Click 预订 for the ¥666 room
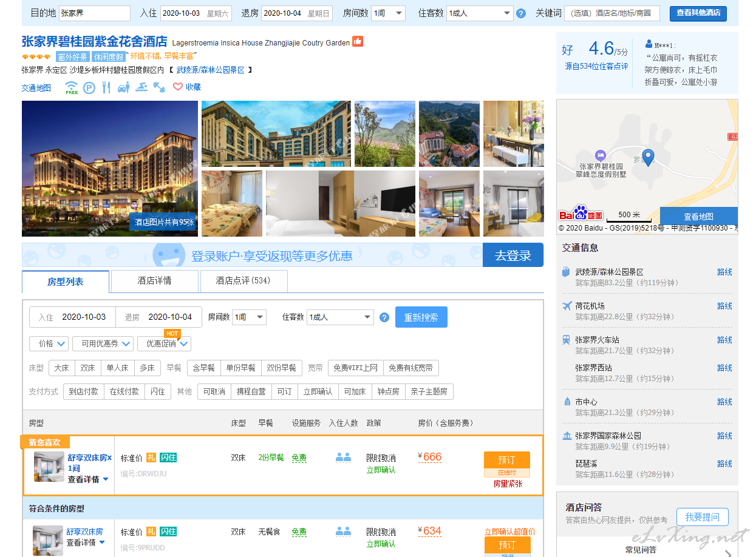Viewport: 756px width, 557px height. (x=507, y=460)
